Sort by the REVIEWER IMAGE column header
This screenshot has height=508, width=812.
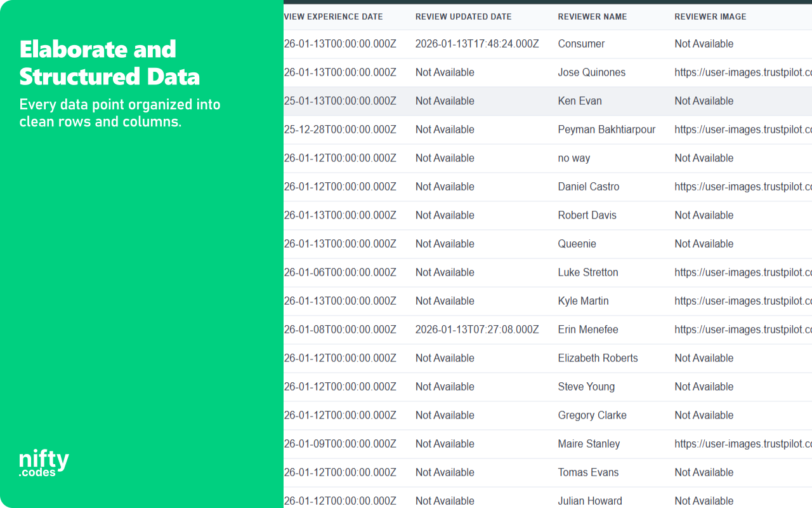point(710,17)
